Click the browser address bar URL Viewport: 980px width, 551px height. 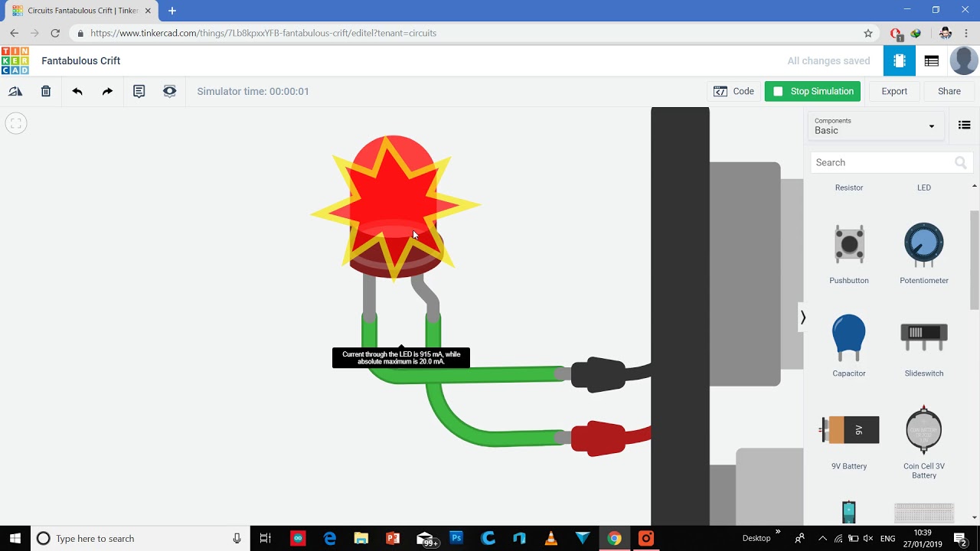(263, 33)
